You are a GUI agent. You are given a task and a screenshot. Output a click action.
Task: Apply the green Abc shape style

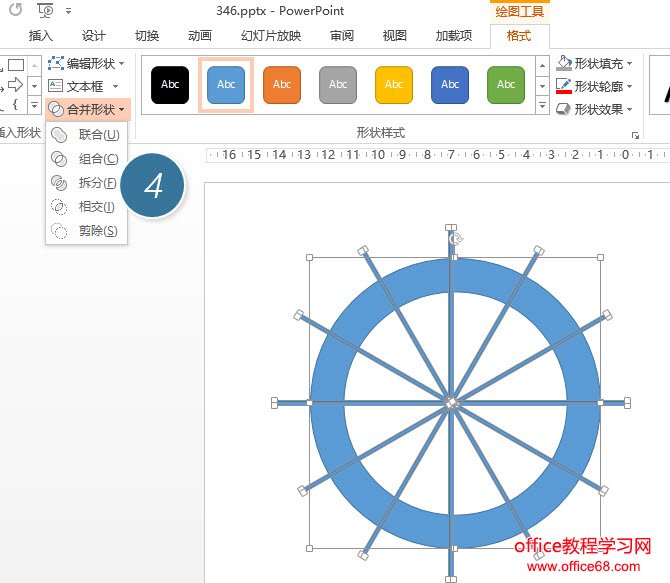click(506, 85)
